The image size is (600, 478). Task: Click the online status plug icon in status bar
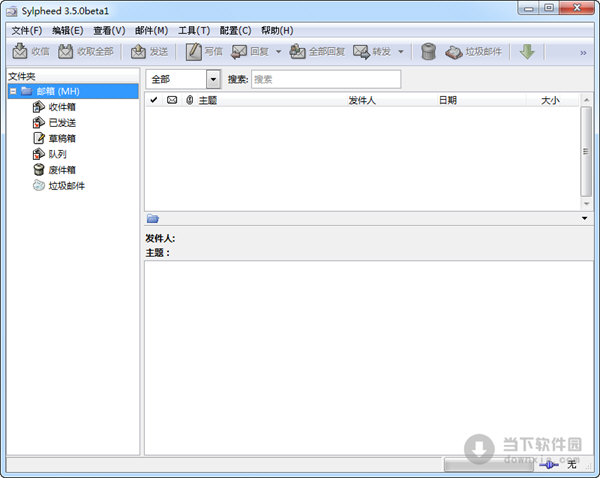[x=549, y=465]
